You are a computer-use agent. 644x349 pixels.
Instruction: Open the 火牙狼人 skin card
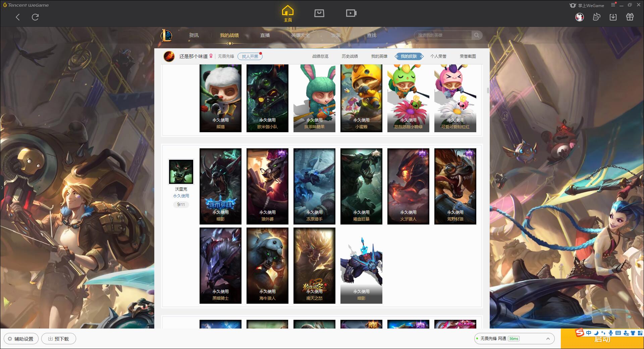click(408, 186)
